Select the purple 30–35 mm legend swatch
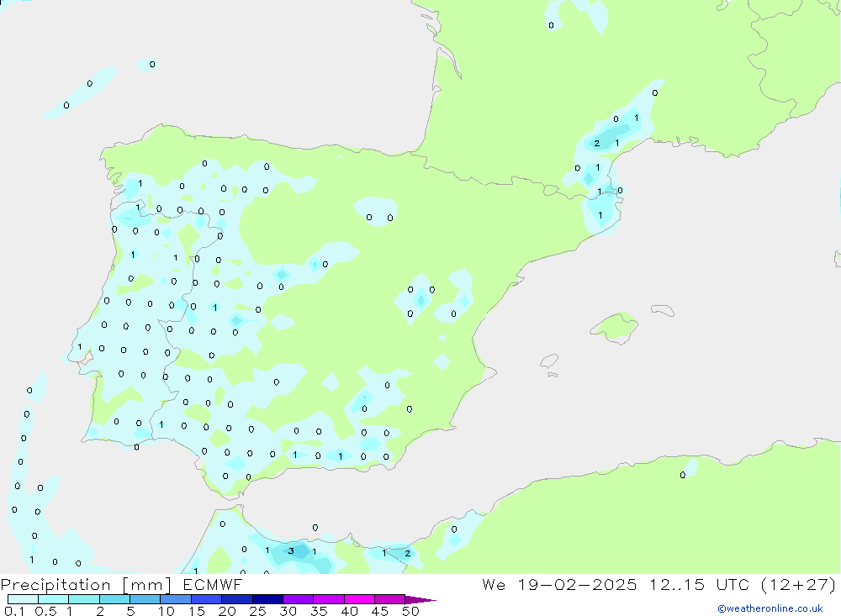The width and height of the screenshot is (841, 616). pyautogui.click(x=298, y=599)
